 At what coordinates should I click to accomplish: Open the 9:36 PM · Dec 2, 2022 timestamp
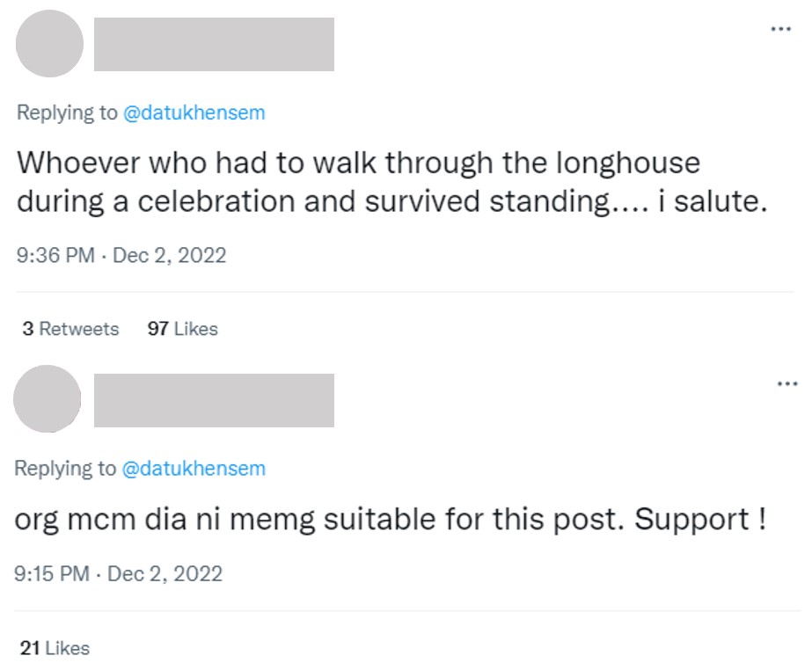coord(121,256)
